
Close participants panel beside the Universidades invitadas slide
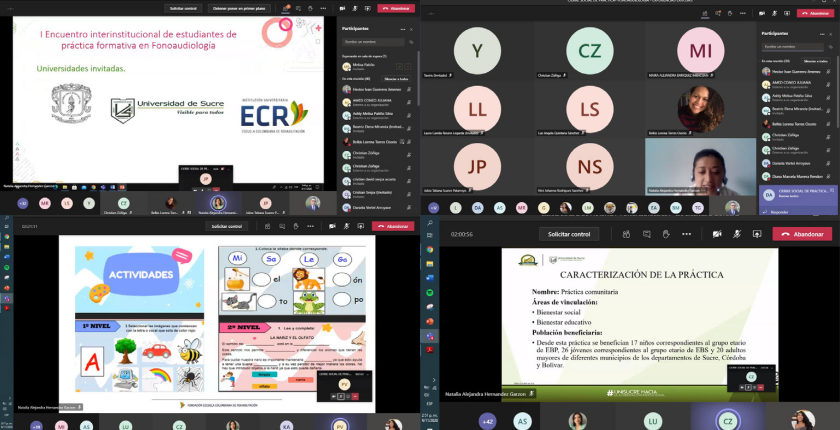click(x=410, y=28)
